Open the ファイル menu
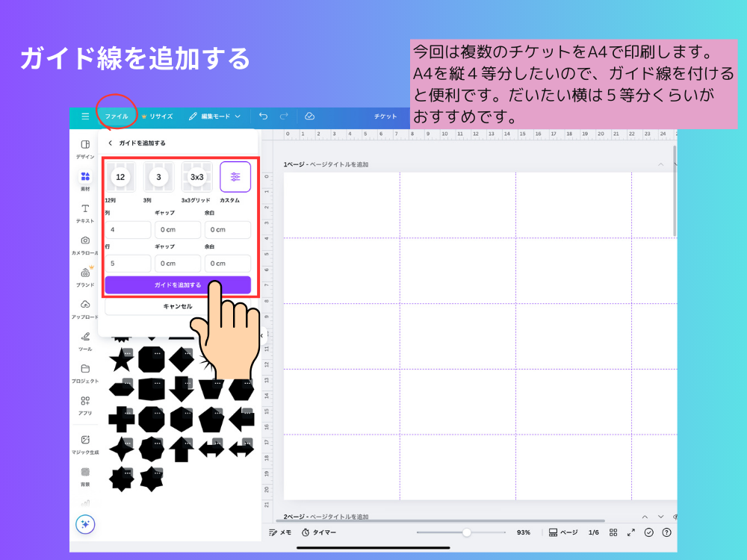Image resolution: width=747 pixels, height=560 pixels. coord(116,116)
